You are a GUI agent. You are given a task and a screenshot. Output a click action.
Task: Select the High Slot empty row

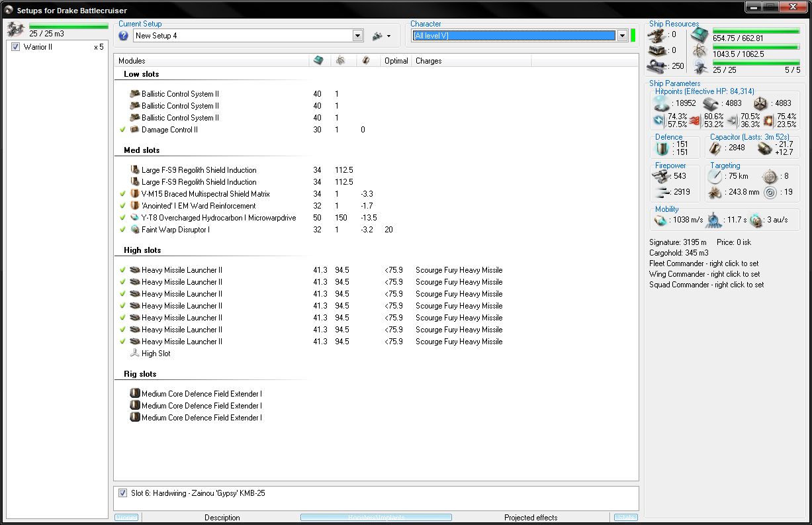coord(376,354)
